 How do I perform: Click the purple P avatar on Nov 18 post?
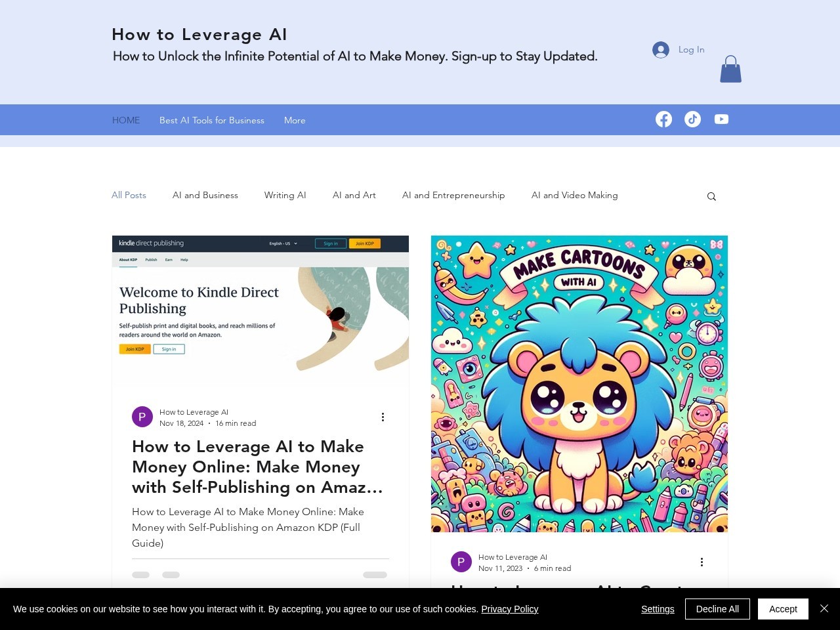tap(142, 417)
